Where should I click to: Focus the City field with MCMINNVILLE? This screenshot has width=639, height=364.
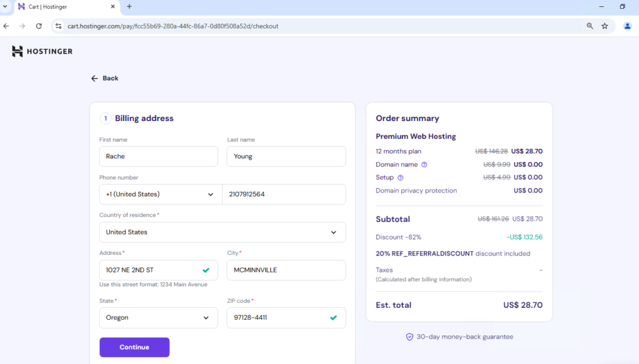pyautogui.click(x=286, y=270)
